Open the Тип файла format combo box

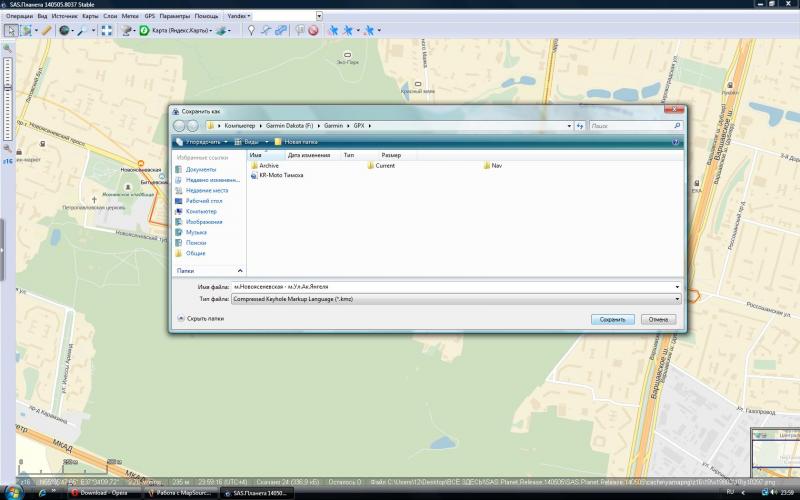pyautogui.click(x=456, y=299)
